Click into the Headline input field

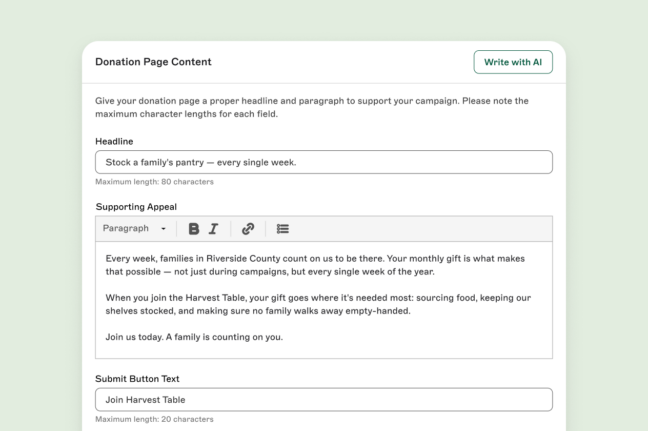(x=324, y=162)
